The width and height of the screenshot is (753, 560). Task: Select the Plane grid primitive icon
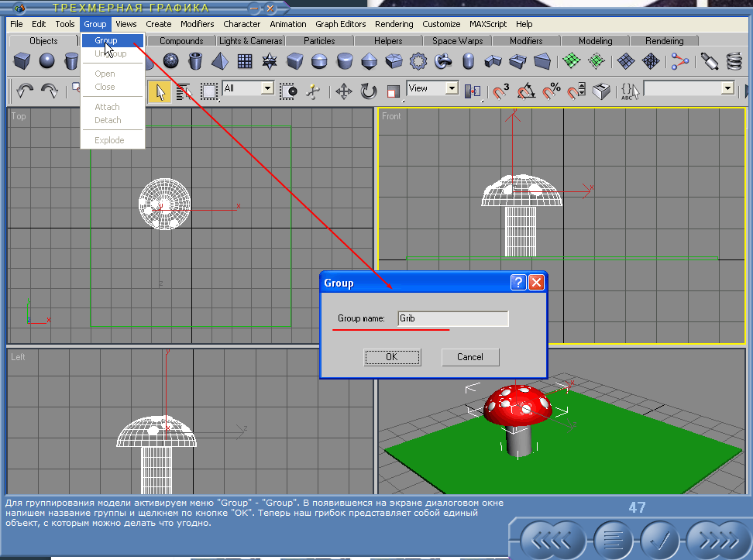tap(245, 61)
